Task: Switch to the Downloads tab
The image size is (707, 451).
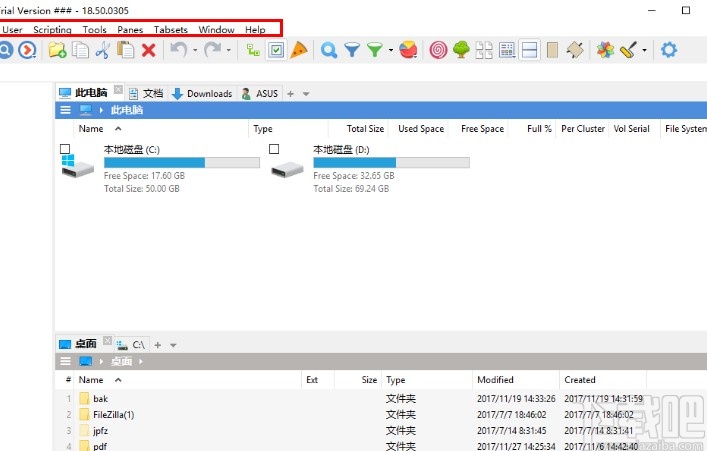Action: coord(202,93)
